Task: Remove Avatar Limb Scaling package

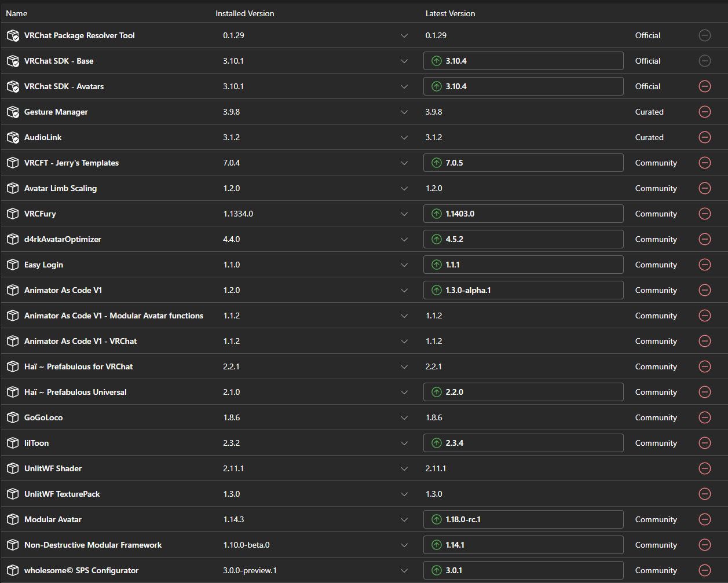Action: [x=705, y=188]
